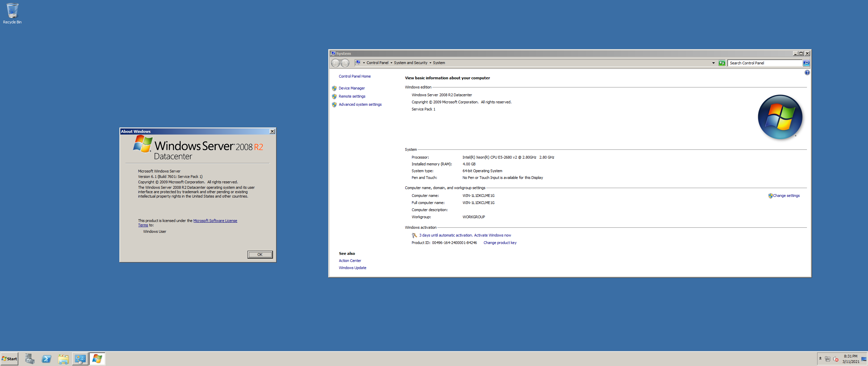Open Device Manager link
The height and width of the screenshot is (366, 868).
pos(352,88)
